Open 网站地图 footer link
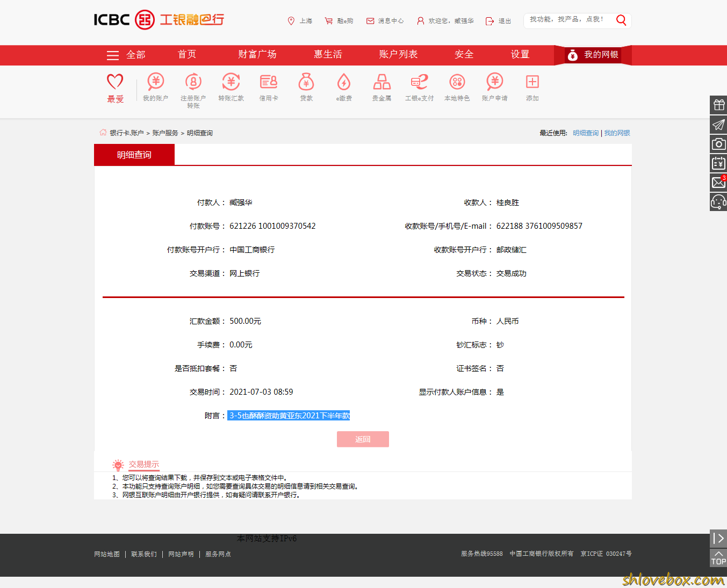Screen dimensions: 727x588 (107, 554)
